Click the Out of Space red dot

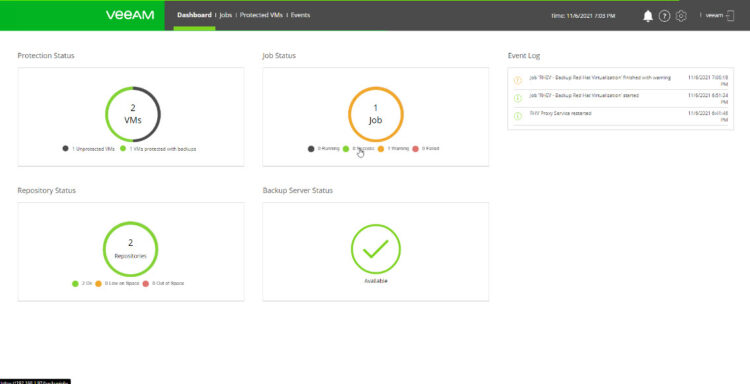click(146, 284)
